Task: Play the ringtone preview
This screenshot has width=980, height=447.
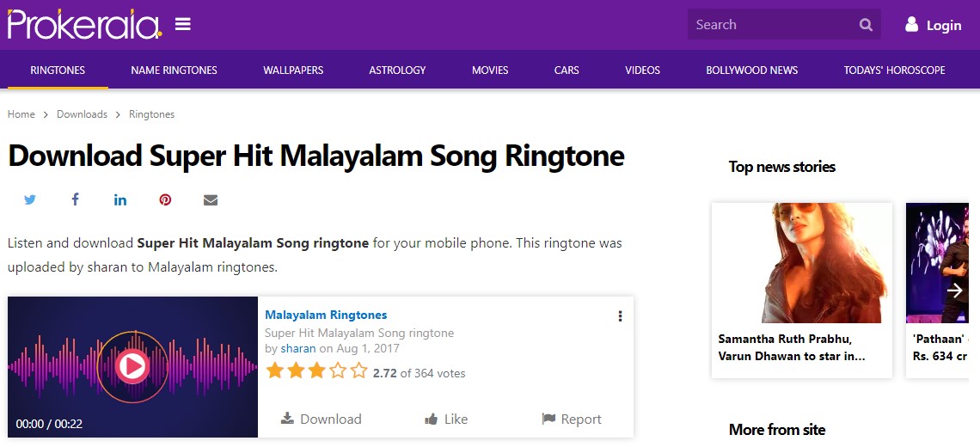Action: [x=132, y=367]
